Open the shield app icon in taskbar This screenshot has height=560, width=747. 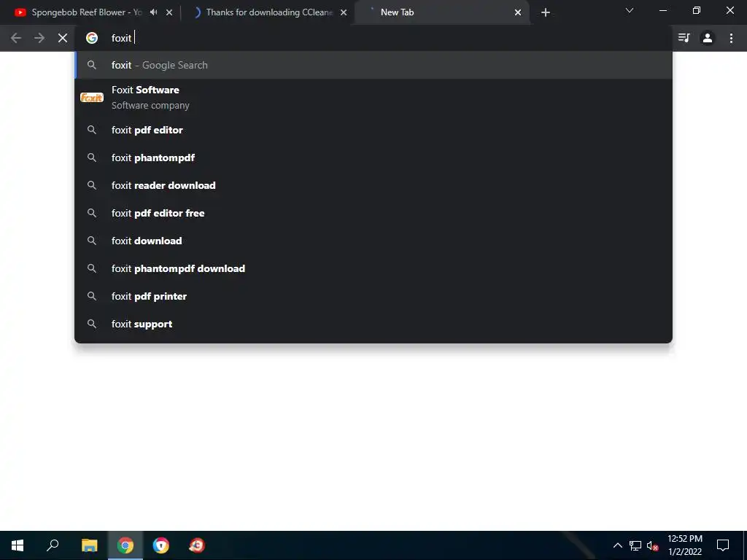coord(161,545)
